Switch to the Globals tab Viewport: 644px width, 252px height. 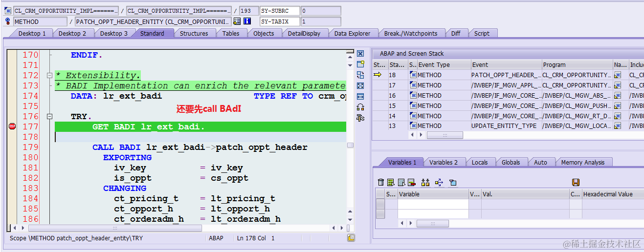(511, 162)
